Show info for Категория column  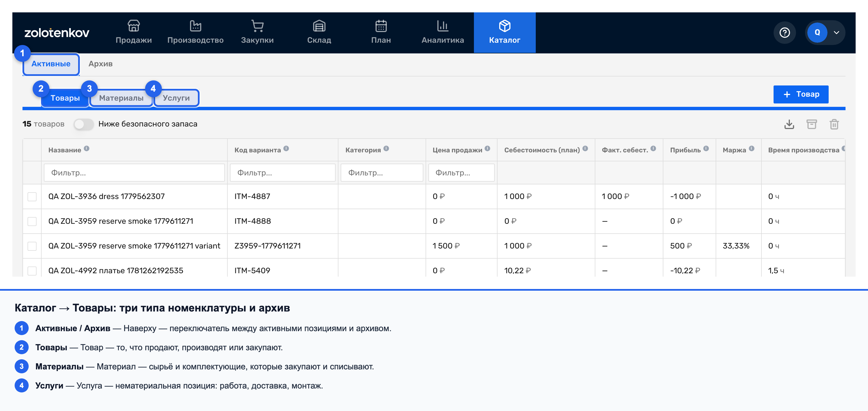point(386,148)
